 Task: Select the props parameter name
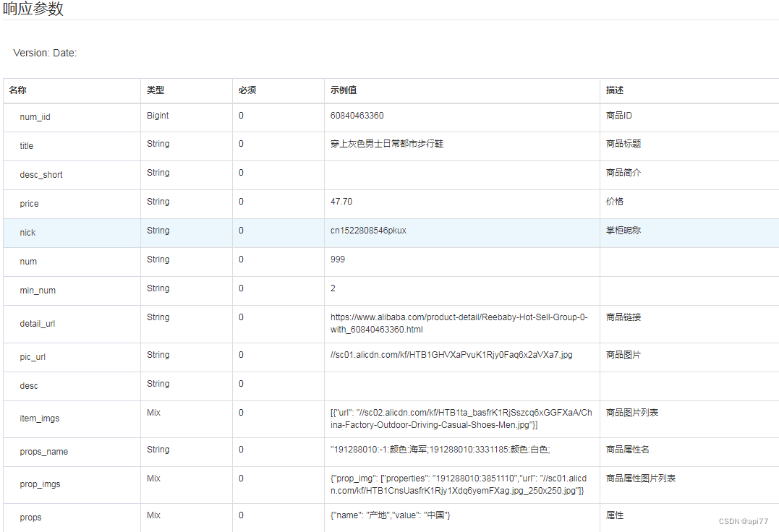pyautogui.click(x=30, y=517)
